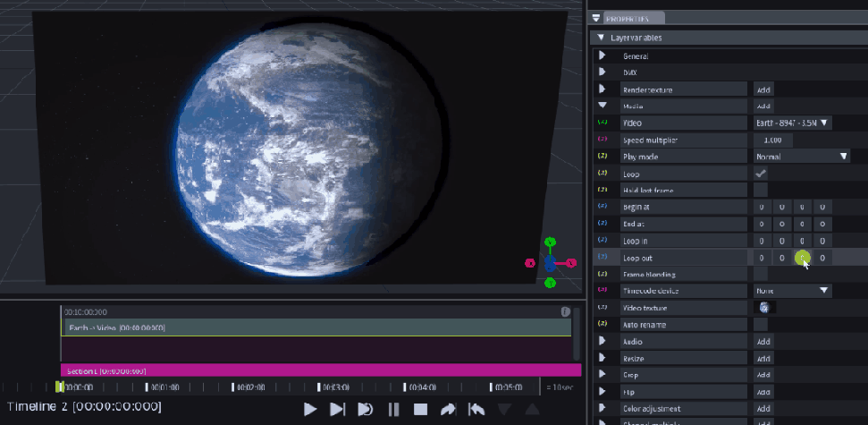Image resolution: width=868 pixels, height=425 pixels.
Task: Enable the Auto rename checkbox
Action: click(761, 324)
